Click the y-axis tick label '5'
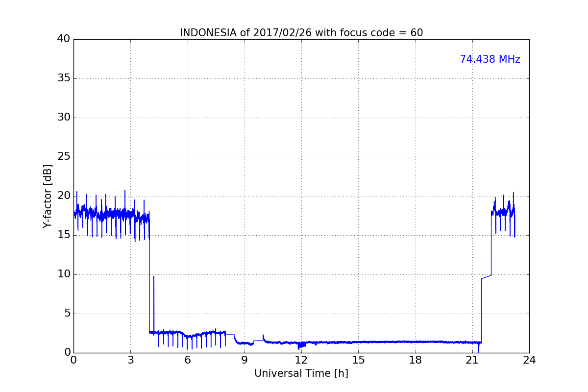 point(67,314)
